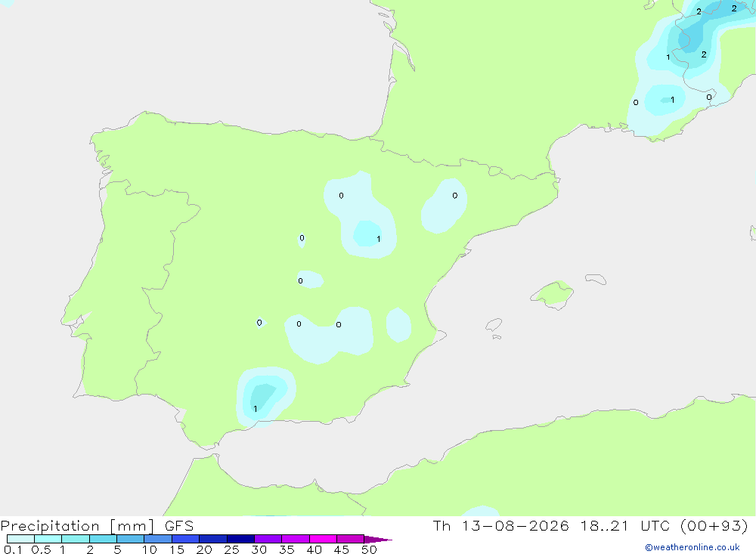Click the Mallorca island on the map
Screen dimensions: 756x554
(x=553, y=294)
